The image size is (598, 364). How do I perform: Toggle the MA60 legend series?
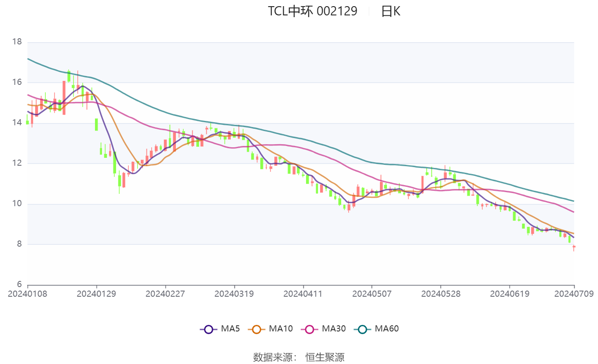click(x=376, y=328)
